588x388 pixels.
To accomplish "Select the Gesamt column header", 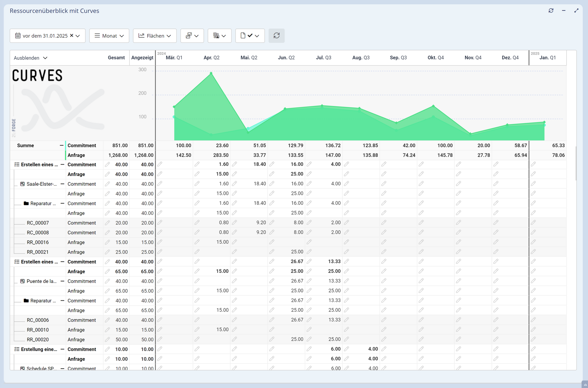I will tap(116, 58).
